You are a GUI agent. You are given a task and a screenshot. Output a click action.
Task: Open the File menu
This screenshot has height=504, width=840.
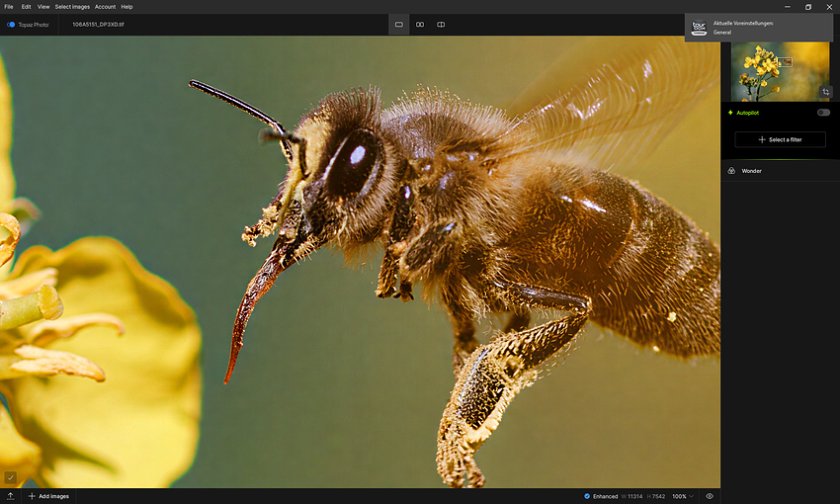9,7
